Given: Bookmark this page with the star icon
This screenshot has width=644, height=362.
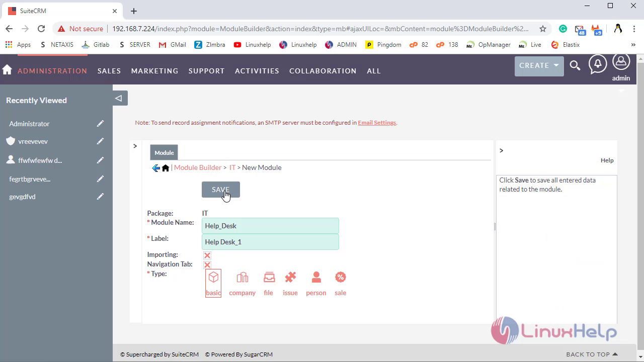Looking at the screenshot, I should (543, 29).
